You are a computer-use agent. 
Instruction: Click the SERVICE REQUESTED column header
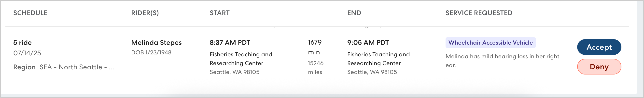478,13
